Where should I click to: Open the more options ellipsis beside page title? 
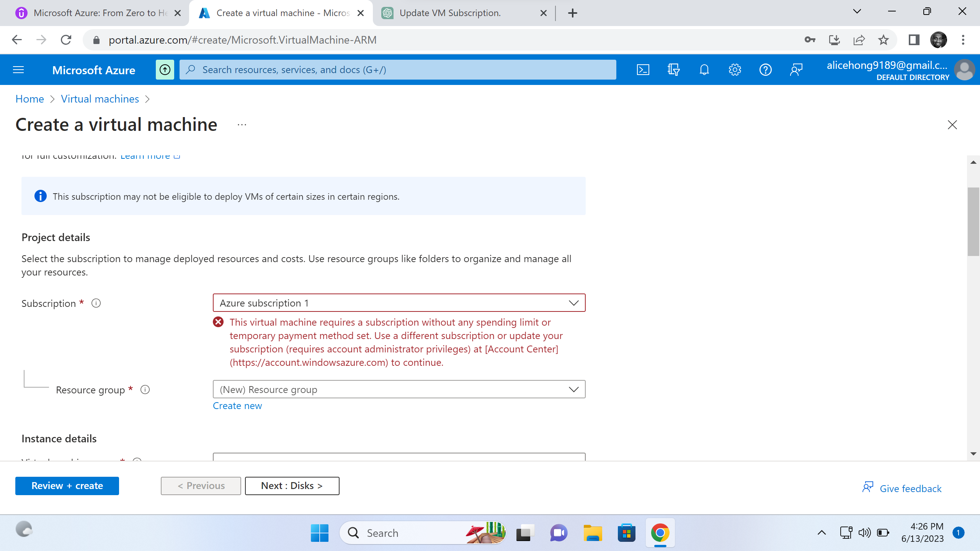(x=242, y=125)
